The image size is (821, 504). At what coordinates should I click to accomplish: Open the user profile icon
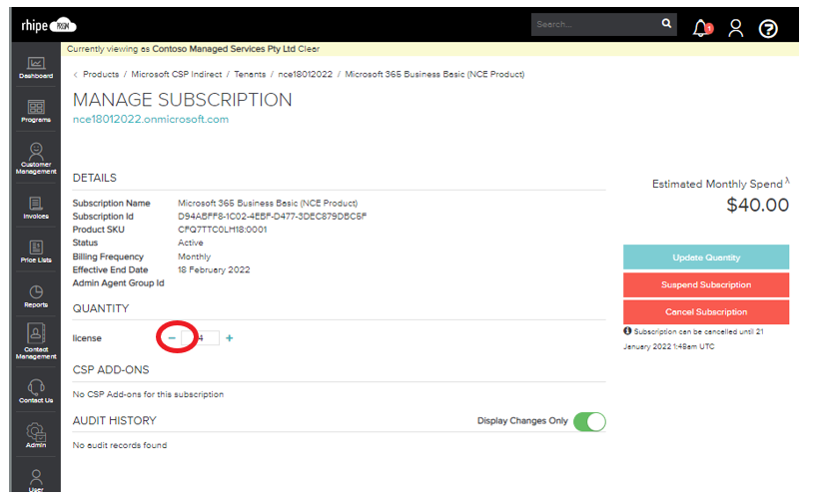736,28
